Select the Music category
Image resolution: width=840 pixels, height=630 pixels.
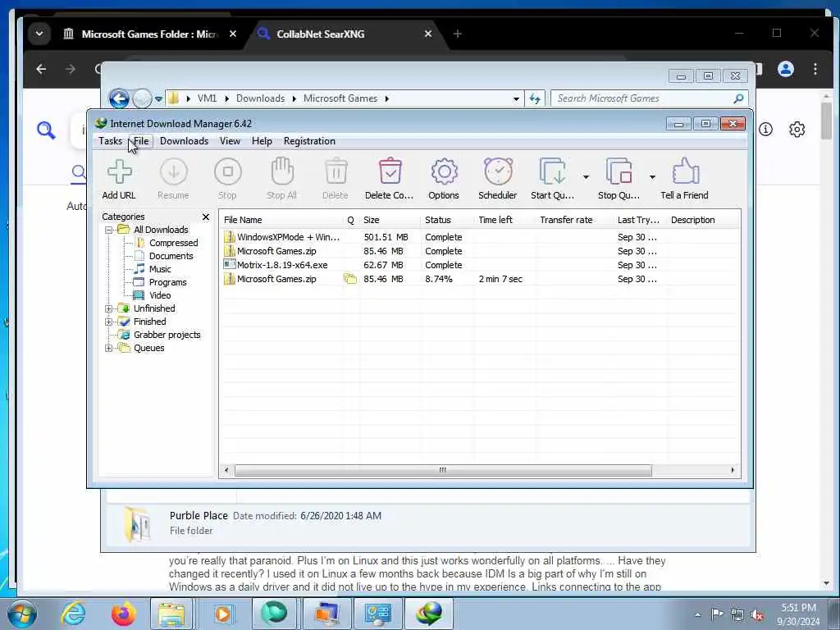tap(160, 269)
